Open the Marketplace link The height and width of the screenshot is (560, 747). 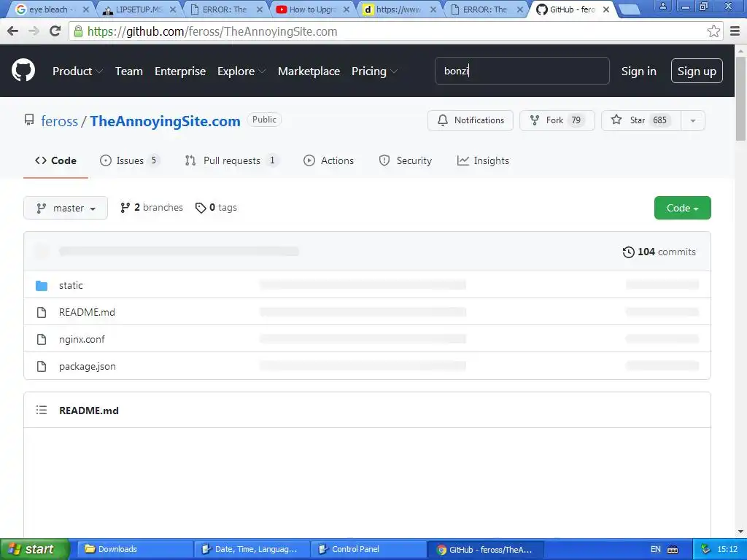point(309,71)
